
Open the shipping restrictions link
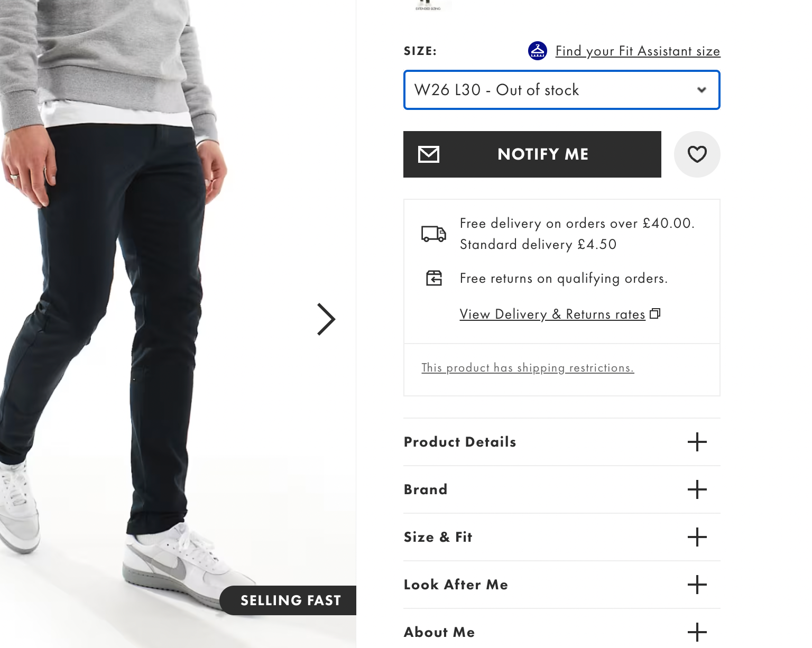528,368
